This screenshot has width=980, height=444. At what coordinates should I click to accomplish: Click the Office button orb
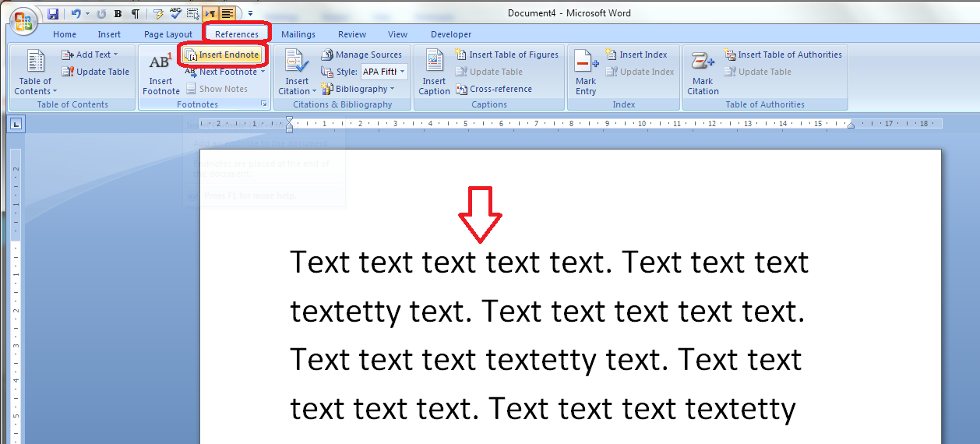22,21
